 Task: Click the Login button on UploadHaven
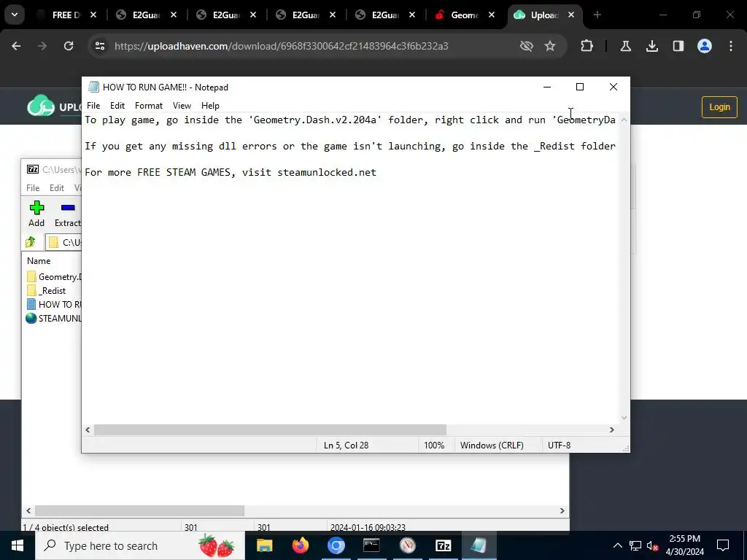719,107
